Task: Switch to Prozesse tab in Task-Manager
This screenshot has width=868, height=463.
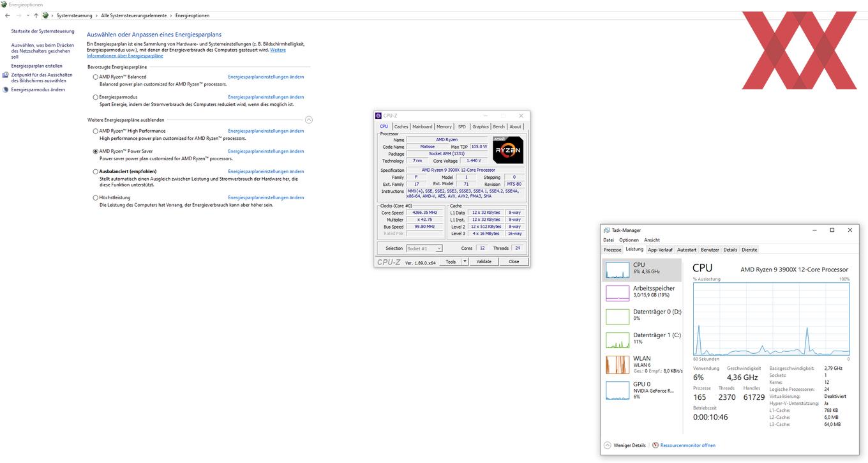Action: (x=612, y=250)
